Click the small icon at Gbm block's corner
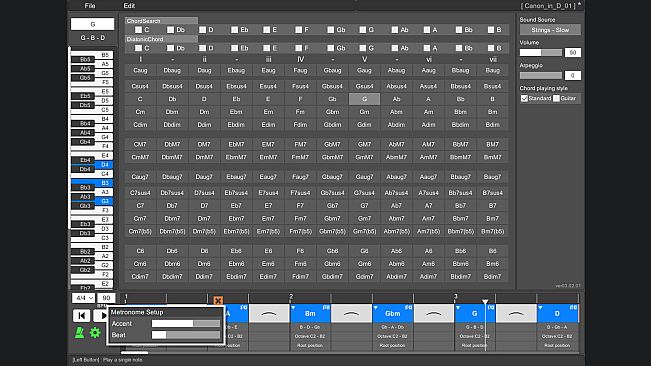This screenshot has height=366, width=651. [x=409, y=307]
